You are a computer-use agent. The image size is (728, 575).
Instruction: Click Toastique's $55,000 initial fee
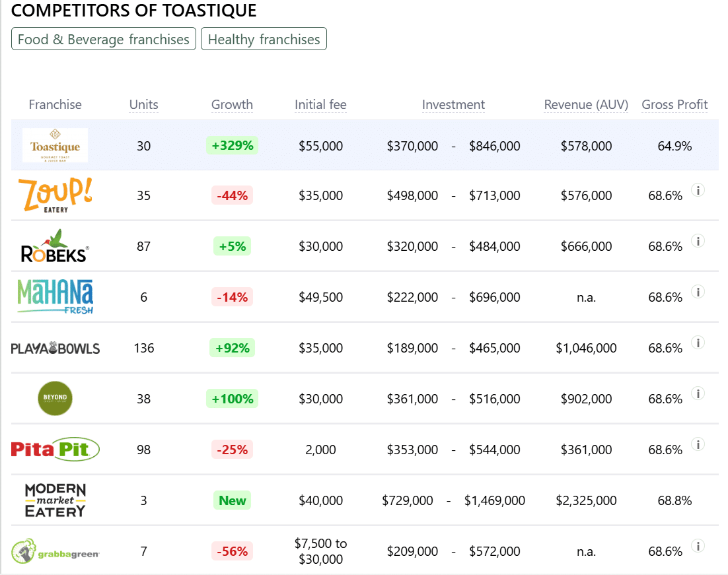click(x=321, y=146)
